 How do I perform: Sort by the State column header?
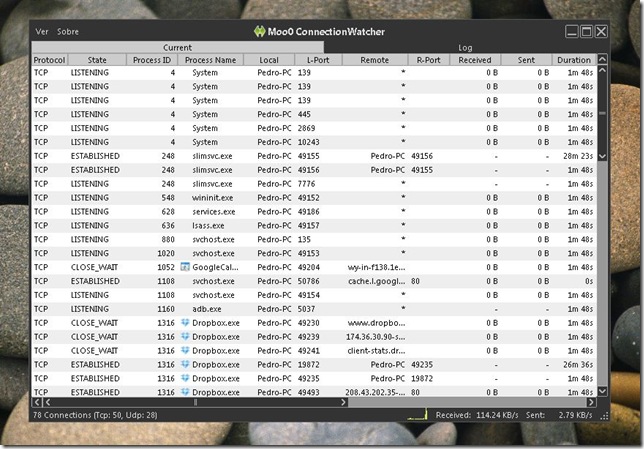tap(97, 60)
